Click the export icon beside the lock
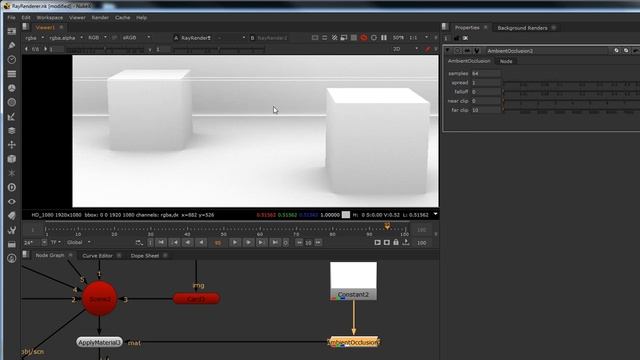 coord(406,242)
